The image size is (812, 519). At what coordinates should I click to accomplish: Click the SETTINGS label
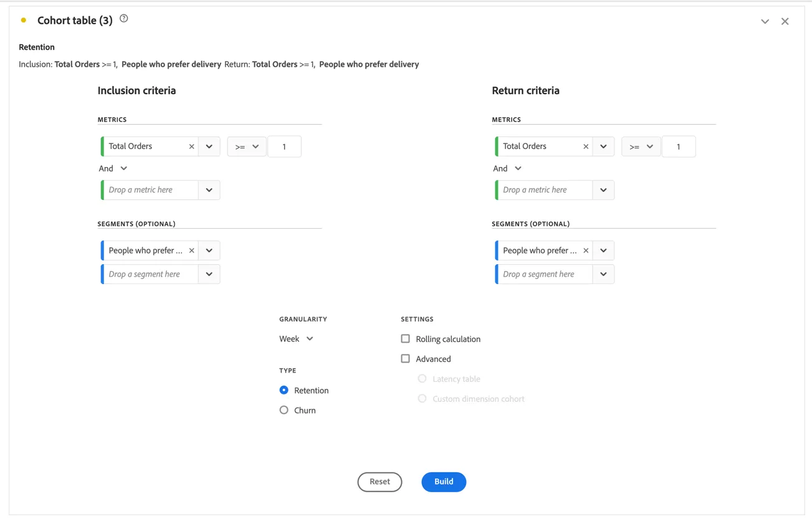[x=417, y=319]
